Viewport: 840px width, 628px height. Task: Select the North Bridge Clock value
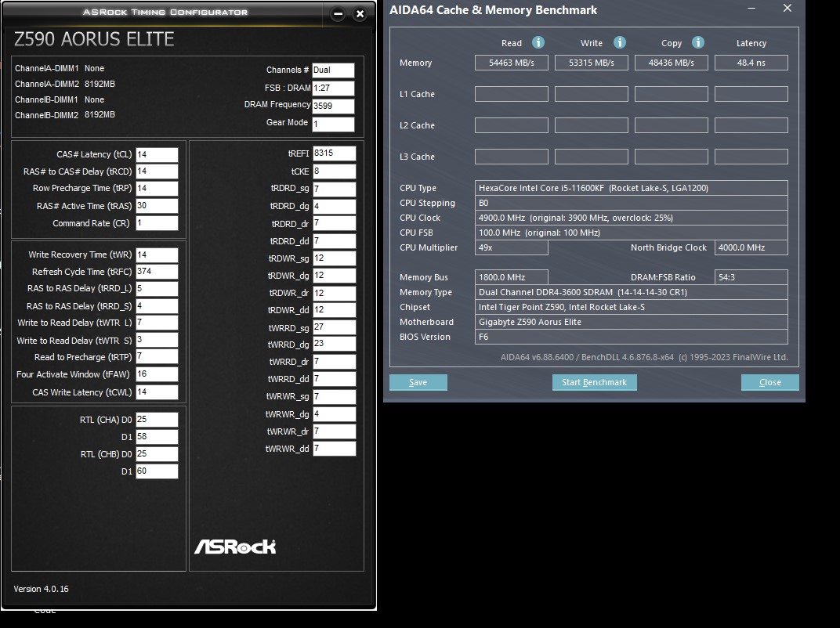(751, 247)
